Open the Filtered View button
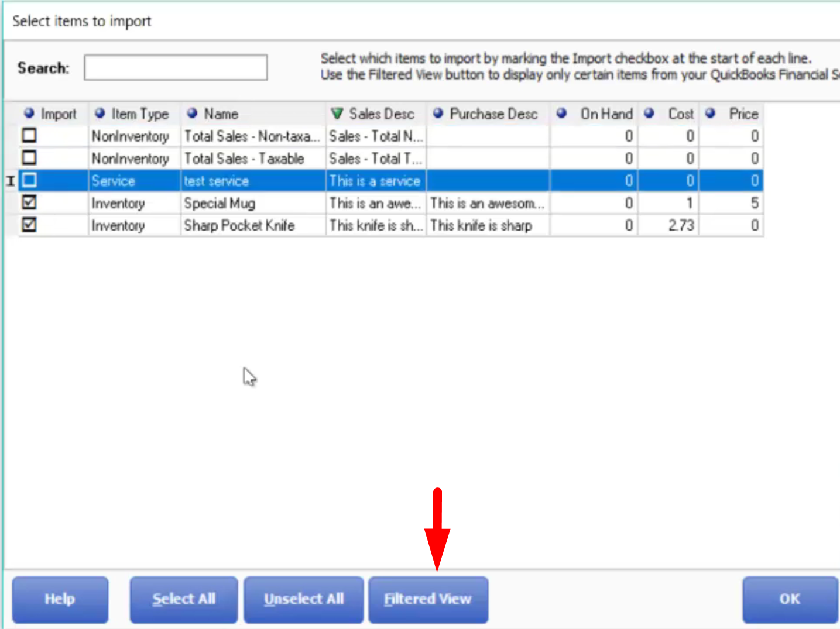Image resolution: width=840 pixels, height=629 pixels. point(428,599)
